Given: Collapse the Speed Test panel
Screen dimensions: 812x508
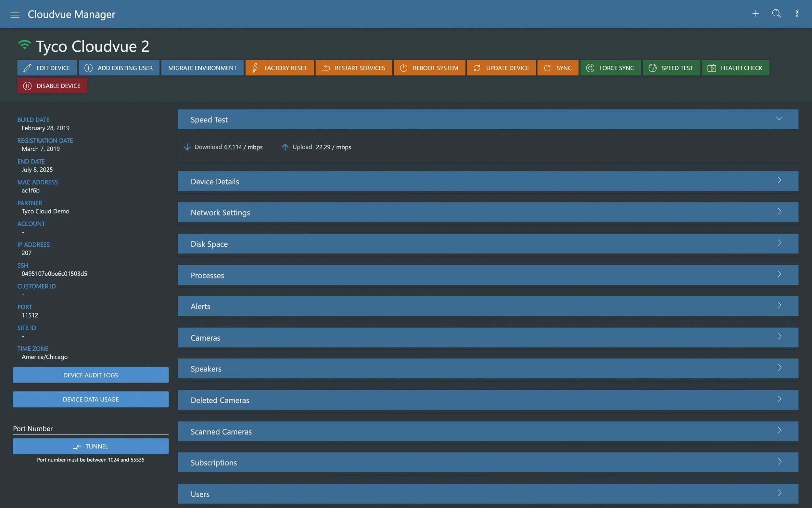Looking at the screenshot, I should click(x=779, y=119).
